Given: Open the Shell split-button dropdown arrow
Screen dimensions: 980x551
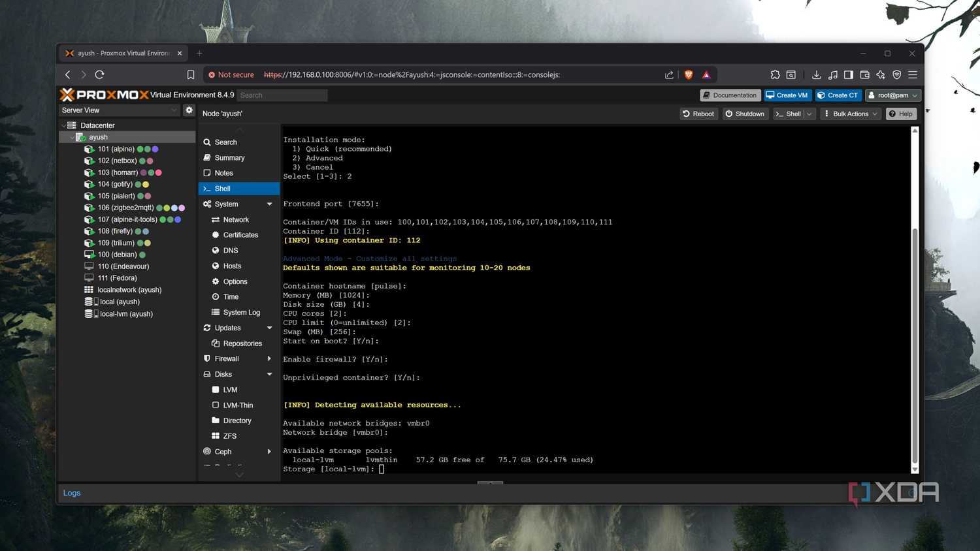Looking at the screenshot, I should click(x=809, y=114).
